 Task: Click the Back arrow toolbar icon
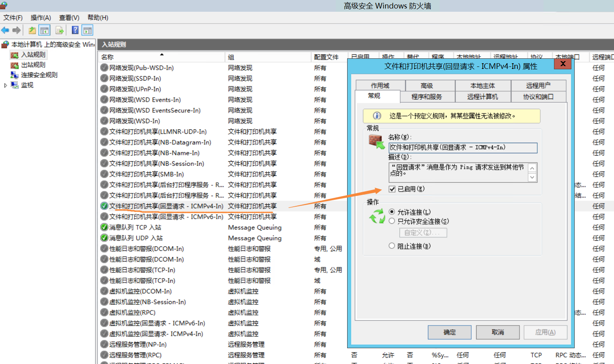point(5,30)
